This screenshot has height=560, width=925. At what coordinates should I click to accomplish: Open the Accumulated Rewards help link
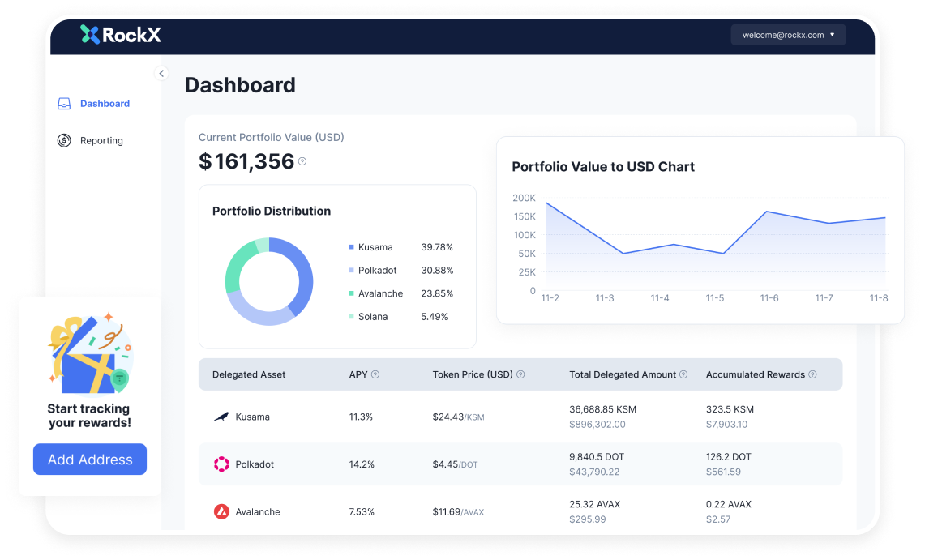[x=813, y=374]
